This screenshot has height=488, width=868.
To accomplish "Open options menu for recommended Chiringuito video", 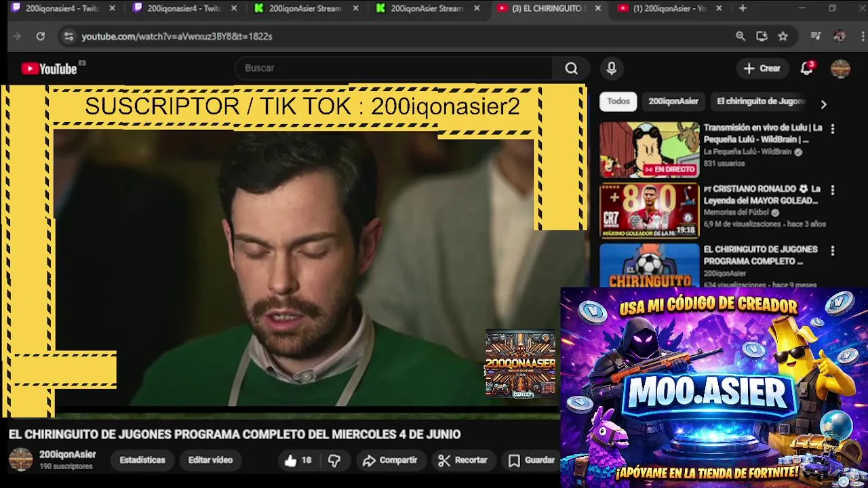I will [833, 251].
